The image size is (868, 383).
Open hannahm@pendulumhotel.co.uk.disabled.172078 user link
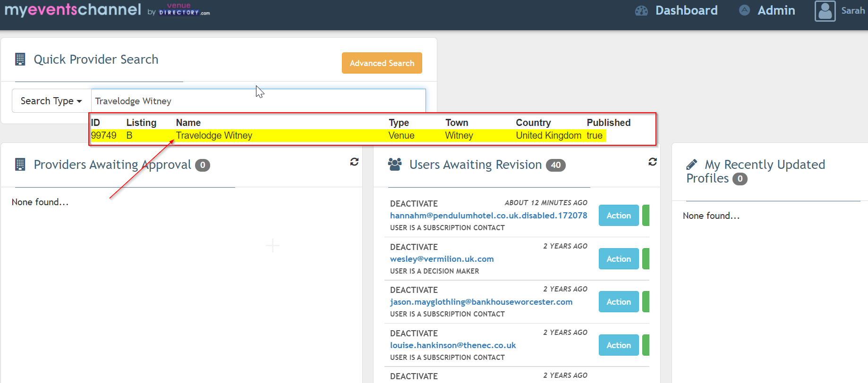tap(489, 216)
